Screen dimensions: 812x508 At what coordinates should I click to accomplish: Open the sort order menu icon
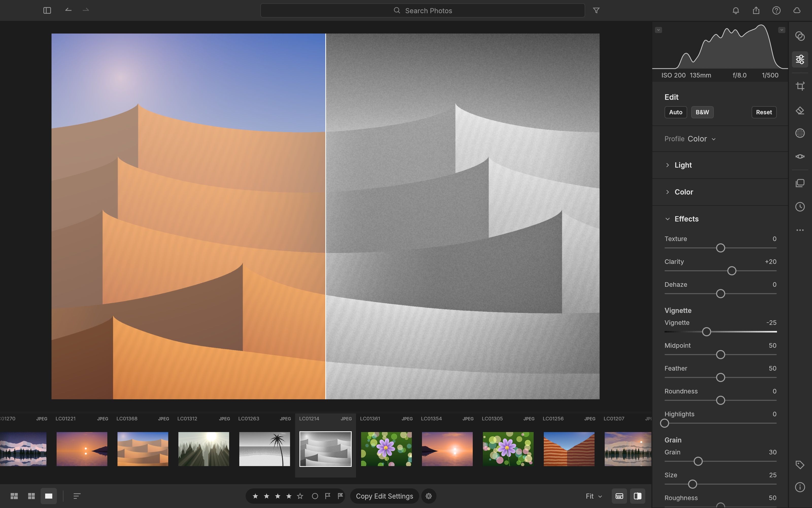77,496
